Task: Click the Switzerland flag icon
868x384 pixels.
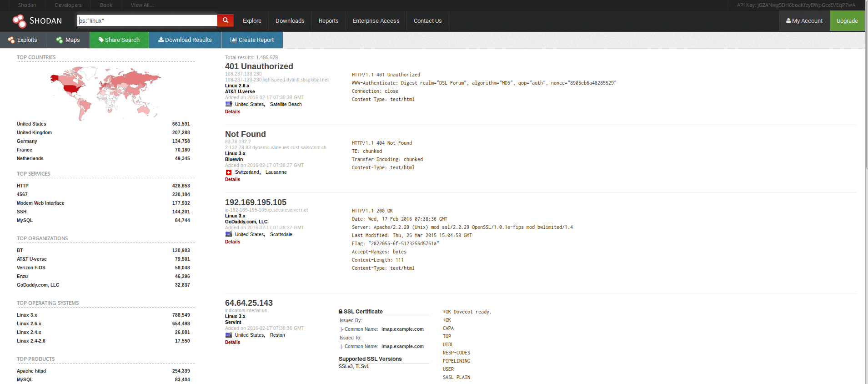Action: pyautogui.click(x=229, y=172)
